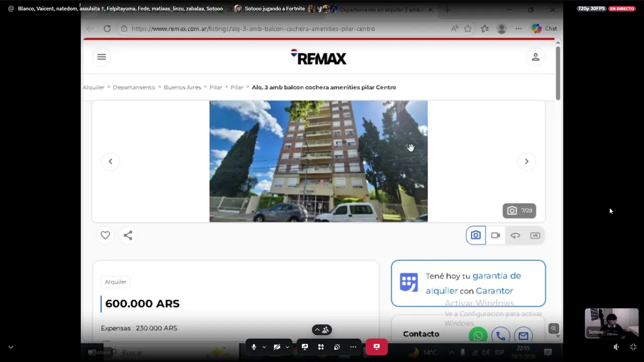Click the Sotooo jugando a Fortnite title

[275, 9]
